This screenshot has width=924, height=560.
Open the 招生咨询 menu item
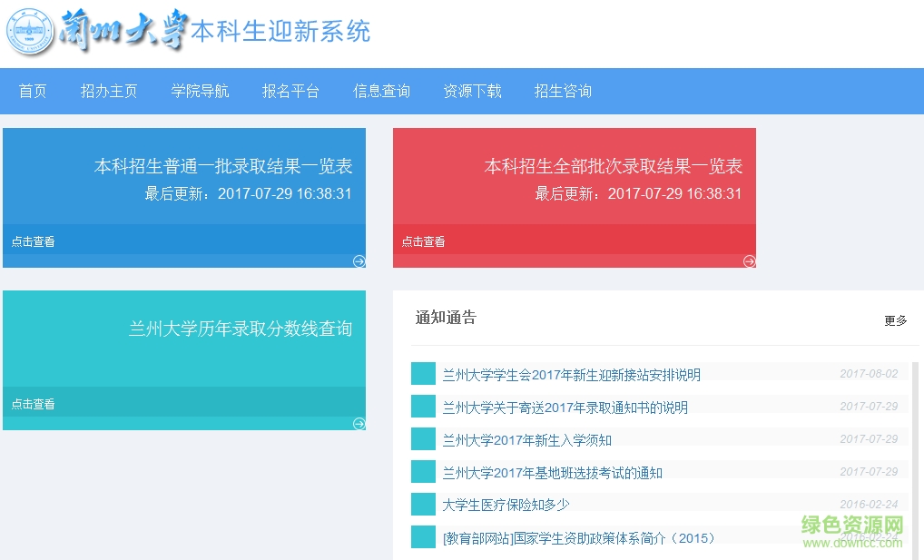tap(563, 91)
